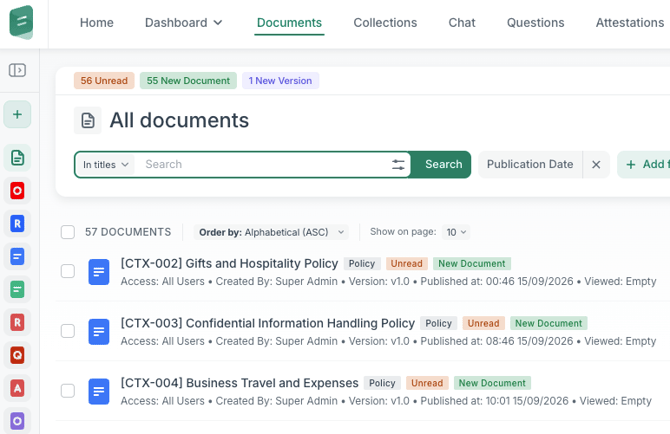
Task: Click the Policy tag on CTX-004
Action: (x=382, y=383)
